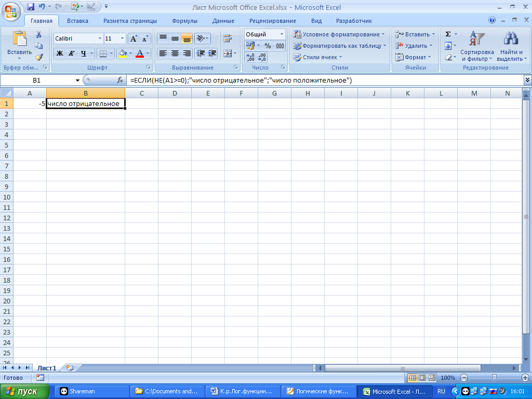Screen dimensions: 532x399
Task: Open borders dropdown arrow
Action: [111, 54]
